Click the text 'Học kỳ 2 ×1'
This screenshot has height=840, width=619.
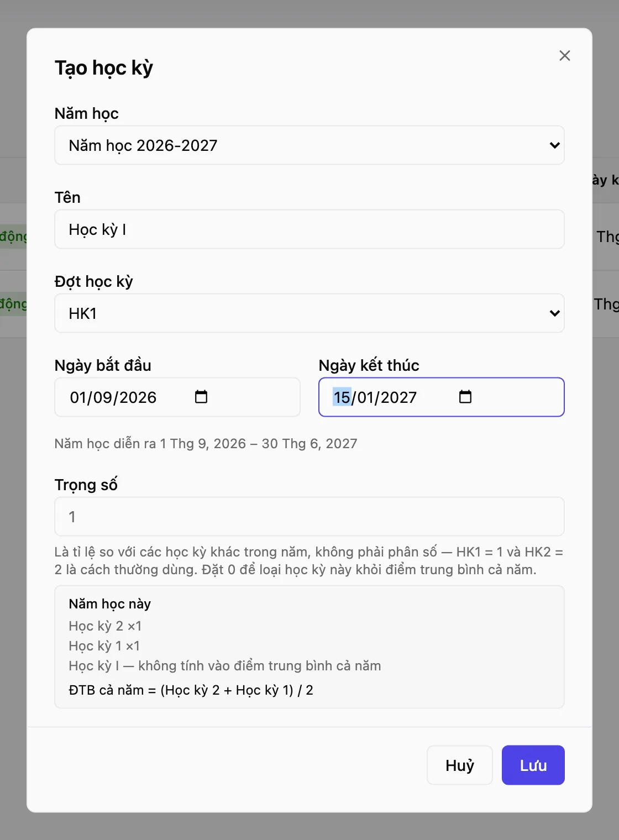click(105, 626)
